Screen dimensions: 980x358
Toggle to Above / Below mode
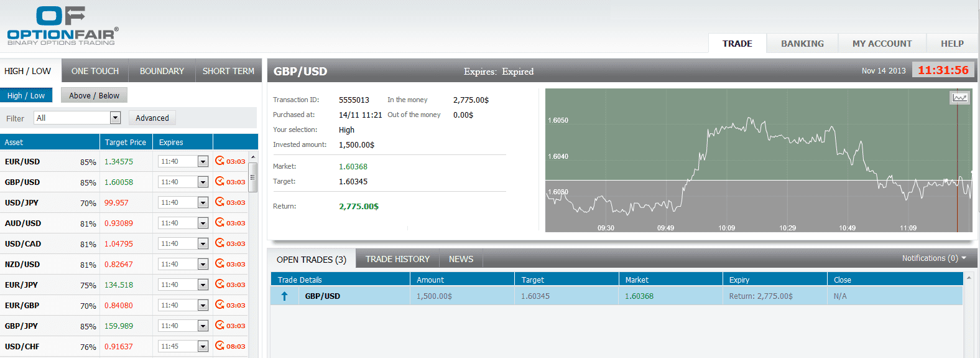[94, 95]
